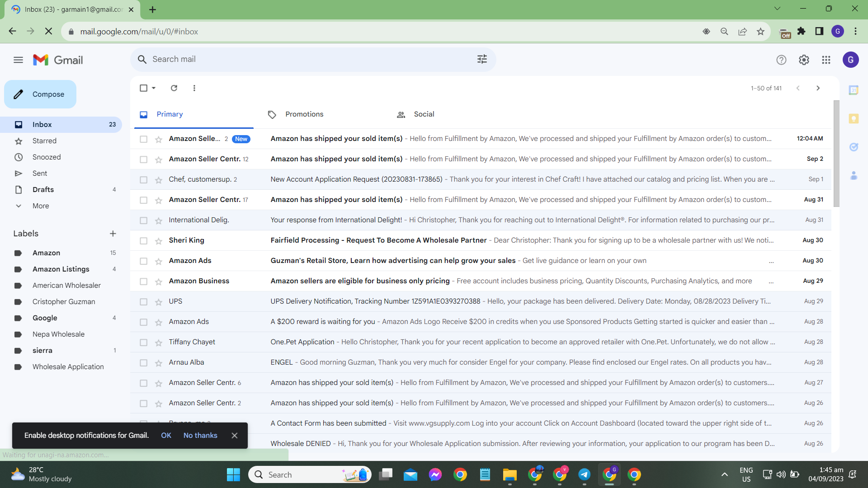Create a new label with plus icon
Image resolution: width=868 pixels, height=488 pixels.
[113, 234]
